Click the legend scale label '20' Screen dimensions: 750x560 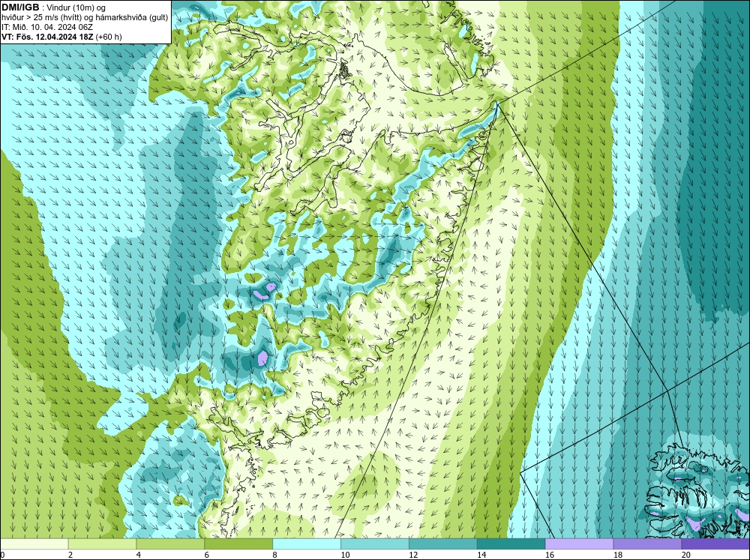(686, 555)
